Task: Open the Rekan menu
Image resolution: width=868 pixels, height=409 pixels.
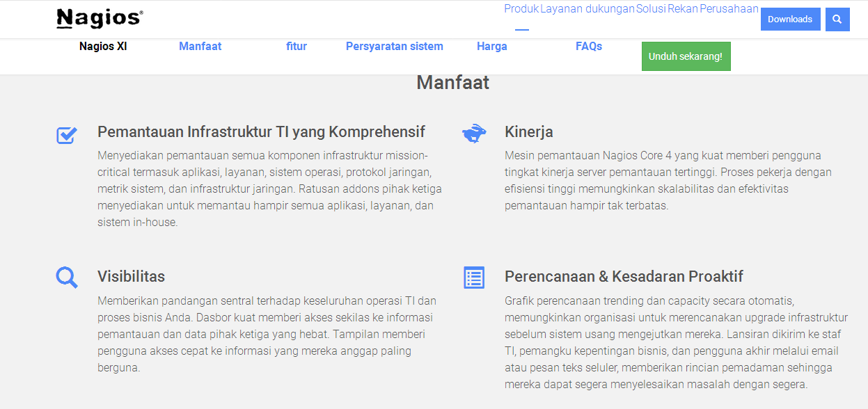Action: [x=683, y=9]
